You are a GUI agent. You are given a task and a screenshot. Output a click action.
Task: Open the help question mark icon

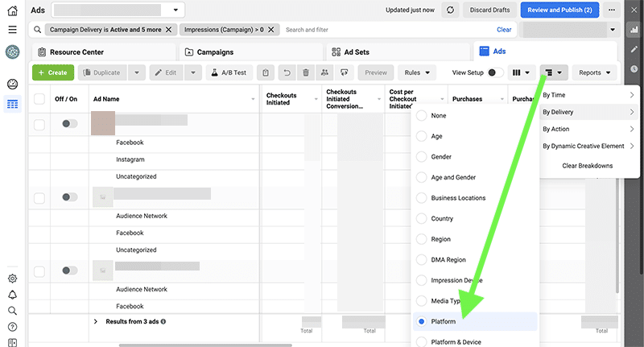(x=12, y=327)
